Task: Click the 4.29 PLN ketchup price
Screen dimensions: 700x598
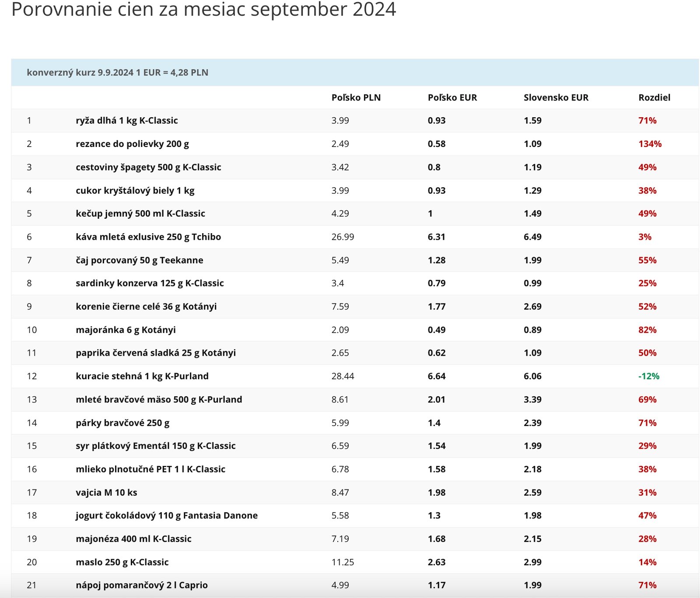Action: (340, 213)
